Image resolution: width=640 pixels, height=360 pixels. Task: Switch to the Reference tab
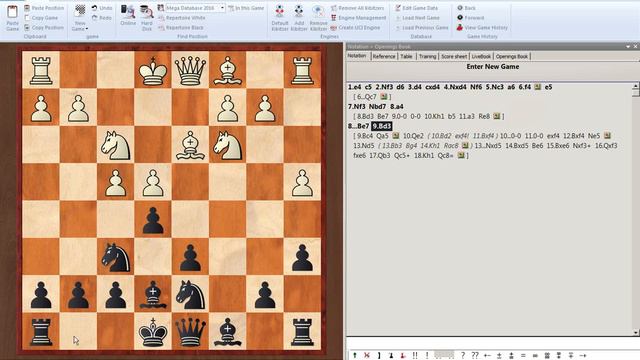click(384, 56)
